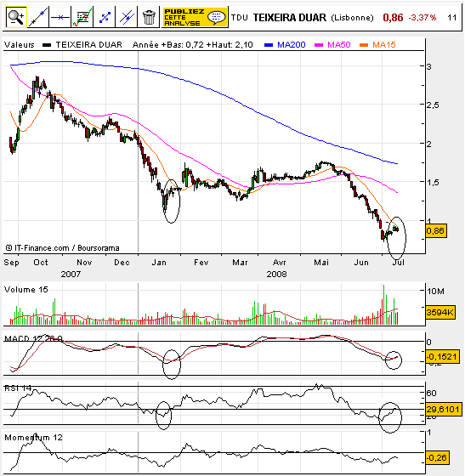Click the 2007 year label
This screenshot has width=465, height=476.
(71, 275)
